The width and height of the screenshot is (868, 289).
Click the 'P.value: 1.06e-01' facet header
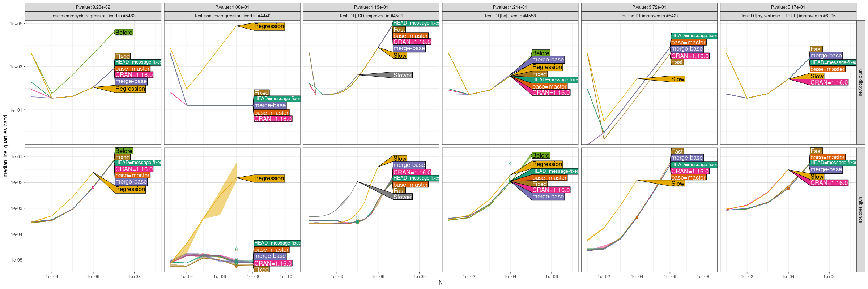[232, 7]
